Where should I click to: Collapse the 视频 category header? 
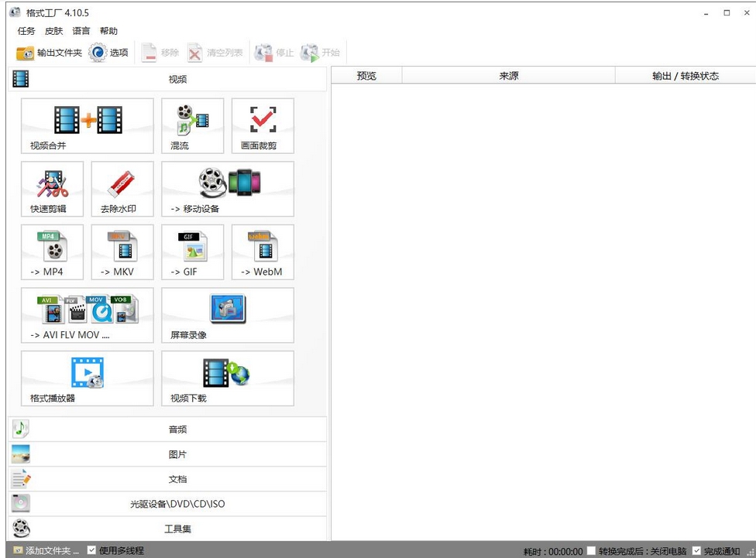pos(167,79)
